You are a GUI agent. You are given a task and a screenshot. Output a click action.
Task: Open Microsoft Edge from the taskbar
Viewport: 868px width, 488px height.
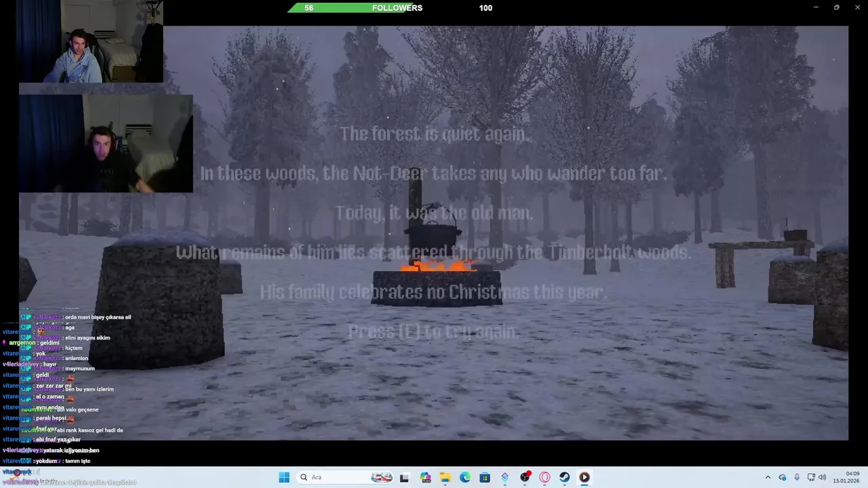coord(465,477)
